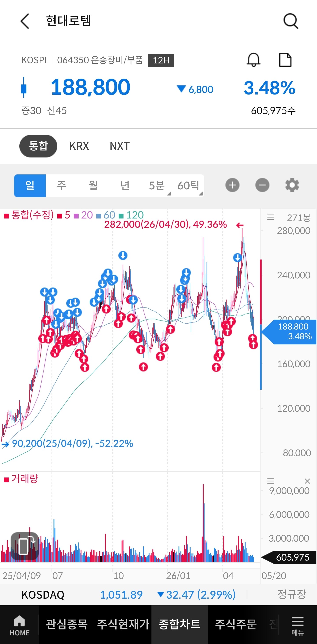
Task: Expand the 5분 minute interval dropdown
Action: pos(157,186)
